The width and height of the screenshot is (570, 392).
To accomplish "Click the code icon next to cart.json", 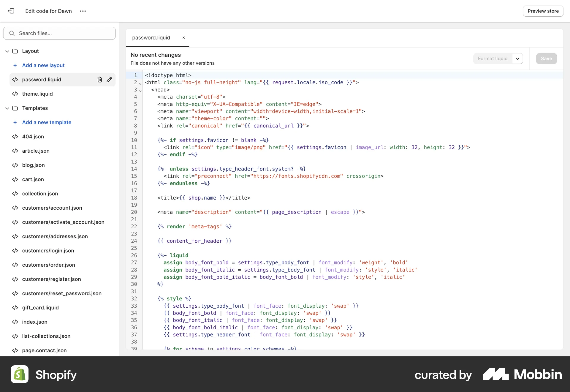I will click(15, 179).
